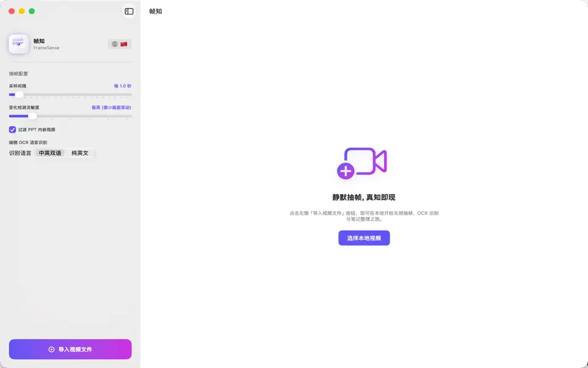Click the 极高 (微小画面变动) sensitivity label
The height and width of the screenshot is (368, 588).
tap(111, 107)
